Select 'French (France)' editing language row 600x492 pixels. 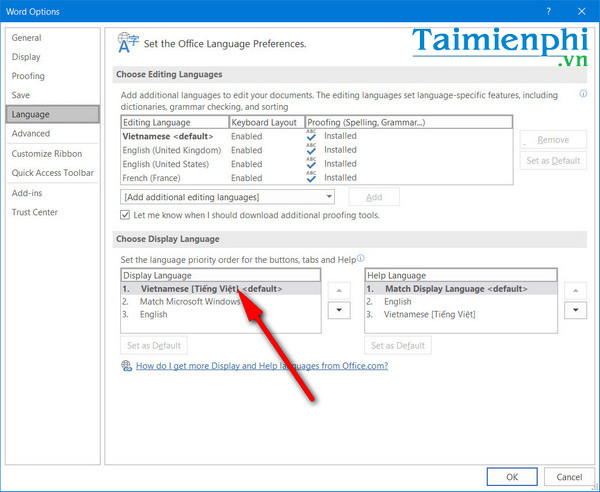(316, 178)
